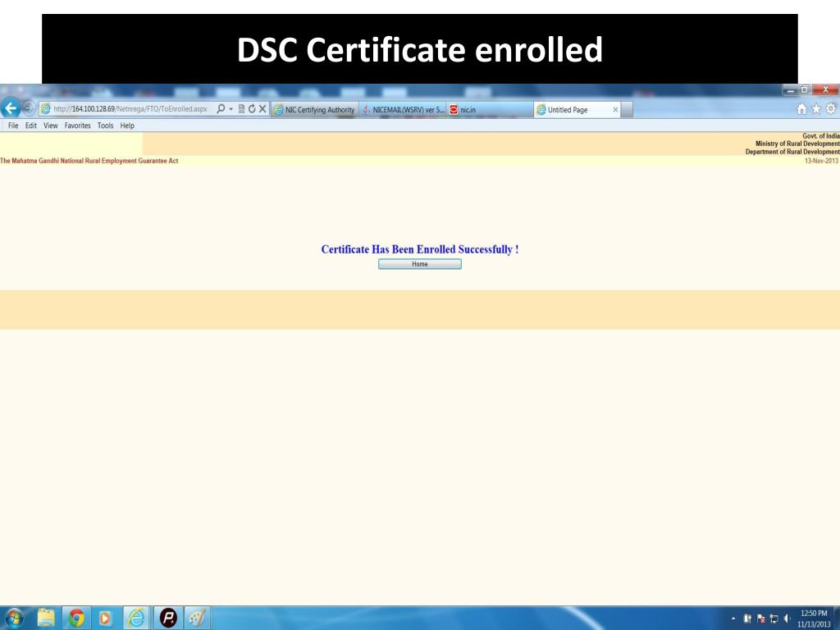Open the File menu
The image size is (840, 630).
coord(13,126)
